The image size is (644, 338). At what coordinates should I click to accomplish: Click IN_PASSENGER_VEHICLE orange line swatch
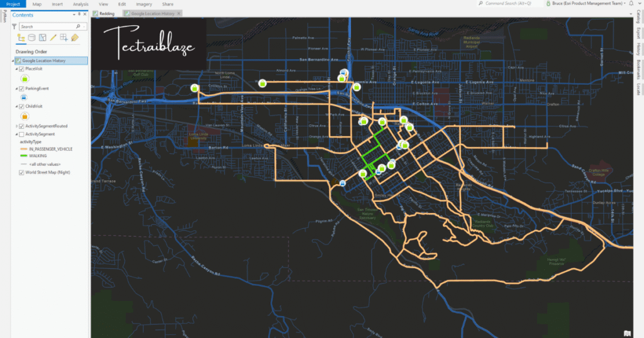point(24,150)
